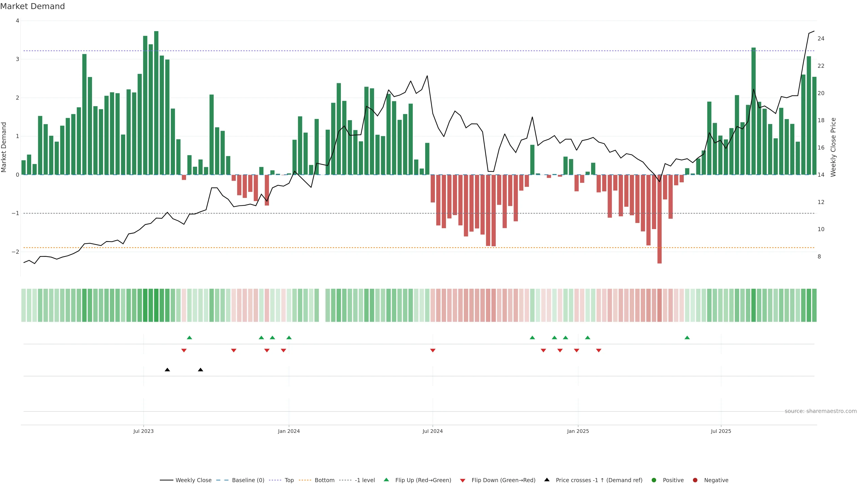
Task: Click the last green flip-up marker before Jul 2025
Action: click(687, 338)
